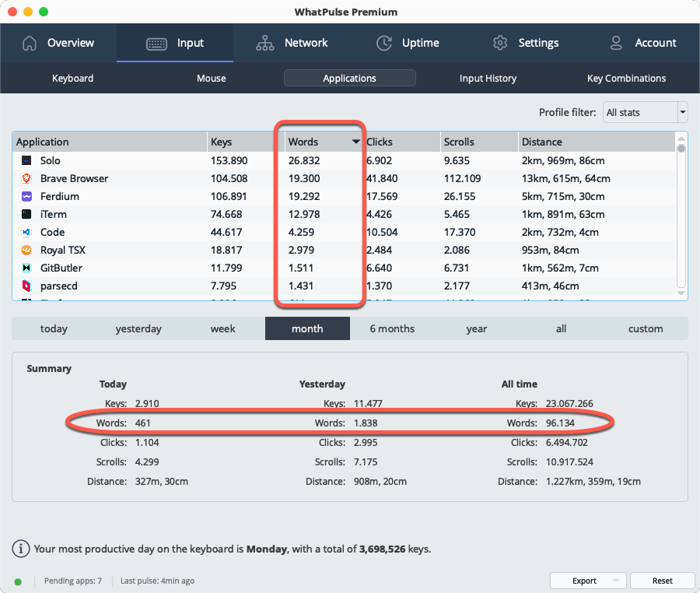Click the parsecd app icon

pos(26,286)
